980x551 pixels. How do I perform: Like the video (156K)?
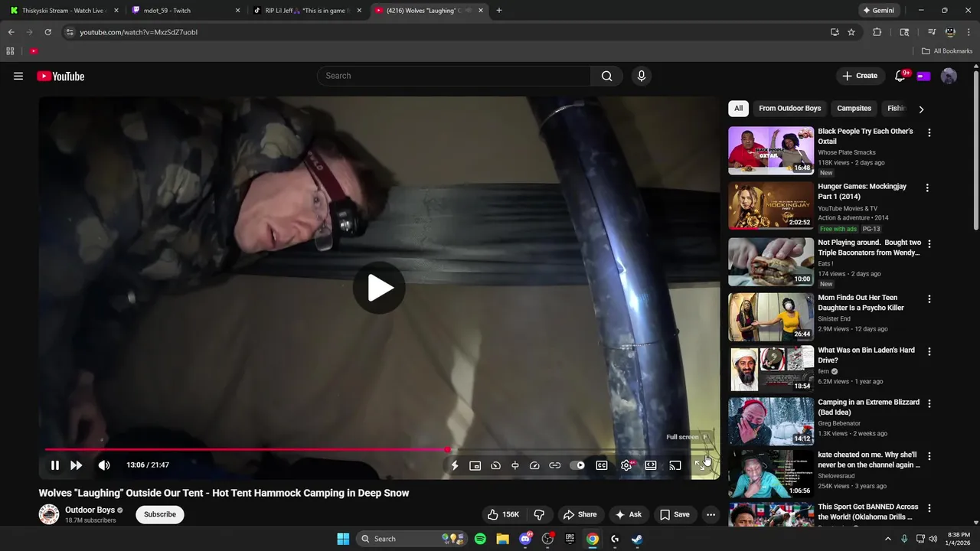click(503, 514)
